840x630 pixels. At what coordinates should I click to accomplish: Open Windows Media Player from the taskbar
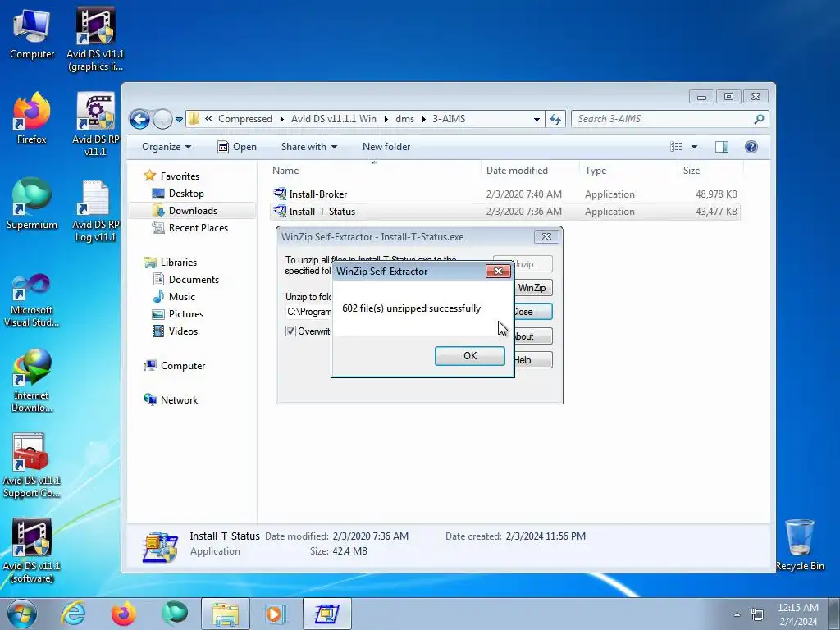tap(276, 614)
